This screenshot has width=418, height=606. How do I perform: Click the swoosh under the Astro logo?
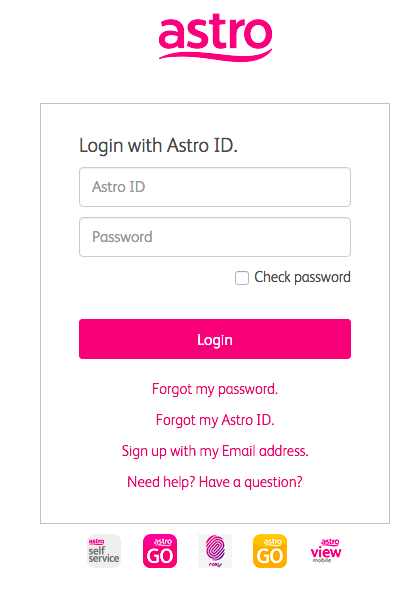tap(216, 56)
